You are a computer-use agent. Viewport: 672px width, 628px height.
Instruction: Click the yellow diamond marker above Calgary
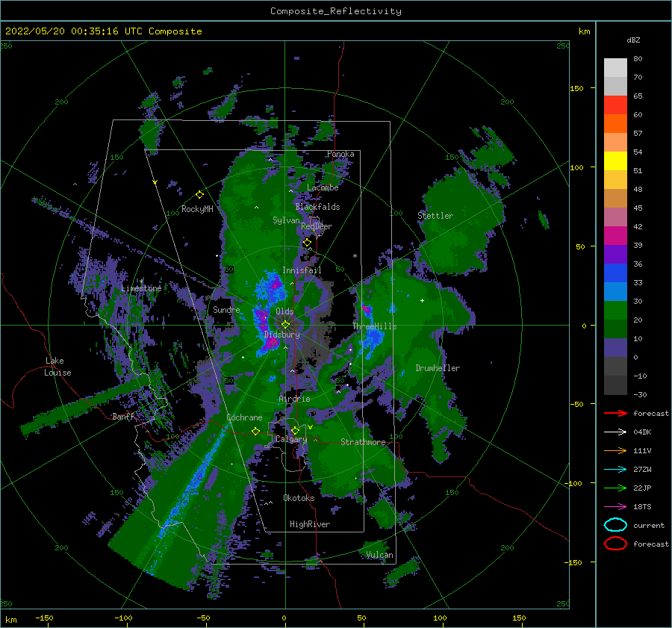click(295, 430)
